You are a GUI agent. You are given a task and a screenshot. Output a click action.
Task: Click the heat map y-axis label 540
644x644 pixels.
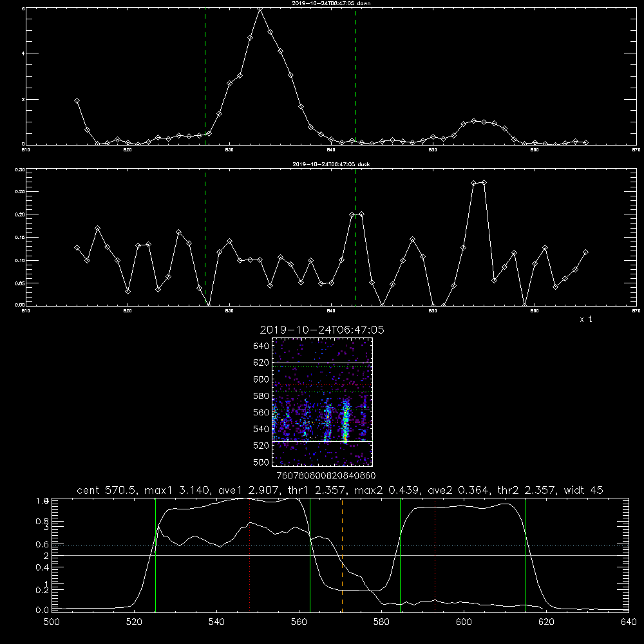click(261, 429)
